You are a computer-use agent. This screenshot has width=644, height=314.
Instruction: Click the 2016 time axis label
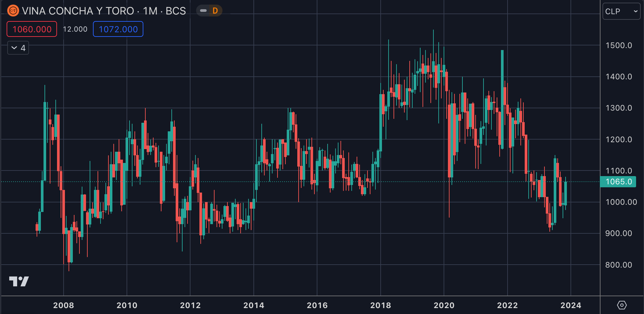(x=317, y=305)
